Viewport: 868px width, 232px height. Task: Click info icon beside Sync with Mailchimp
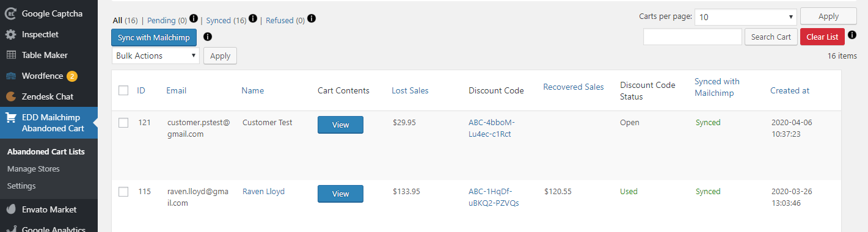pyautogui.click(x=208, y=37)
